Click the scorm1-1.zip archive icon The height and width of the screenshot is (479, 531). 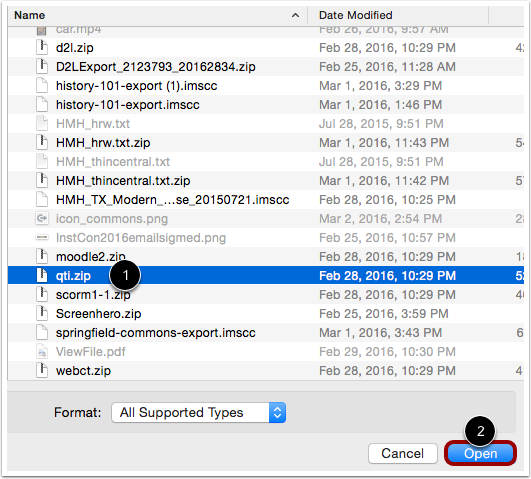click(x=42, y=294)
